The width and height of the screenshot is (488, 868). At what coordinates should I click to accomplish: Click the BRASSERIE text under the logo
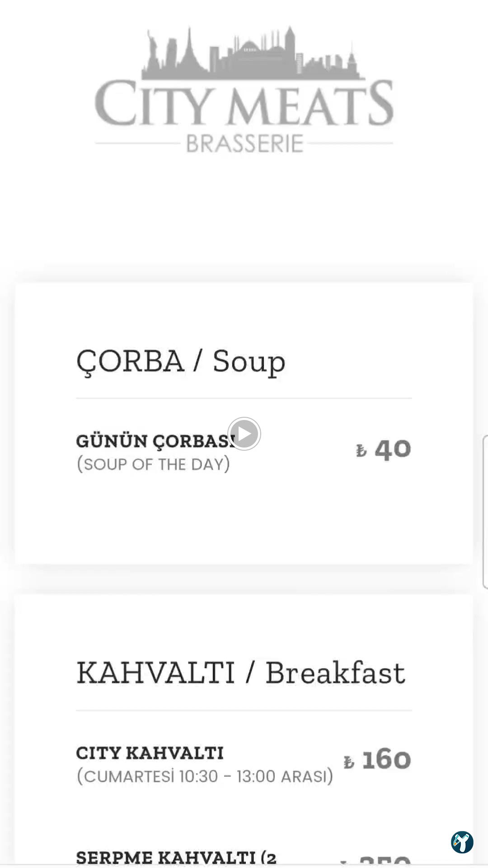[244, 144]
